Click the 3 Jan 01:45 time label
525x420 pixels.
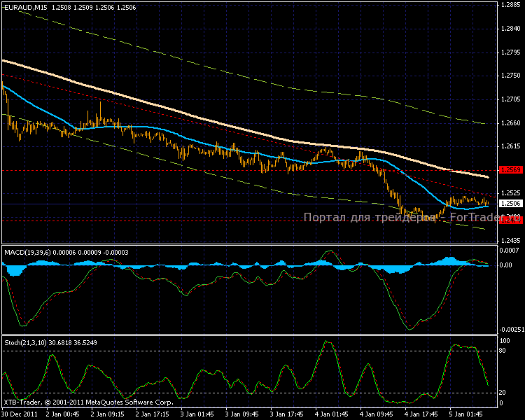pos(197,414)
